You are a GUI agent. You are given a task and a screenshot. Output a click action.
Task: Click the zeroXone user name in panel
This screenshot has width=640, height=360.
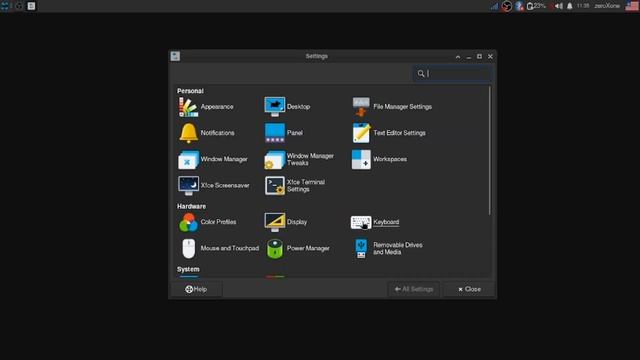point(607,6)
